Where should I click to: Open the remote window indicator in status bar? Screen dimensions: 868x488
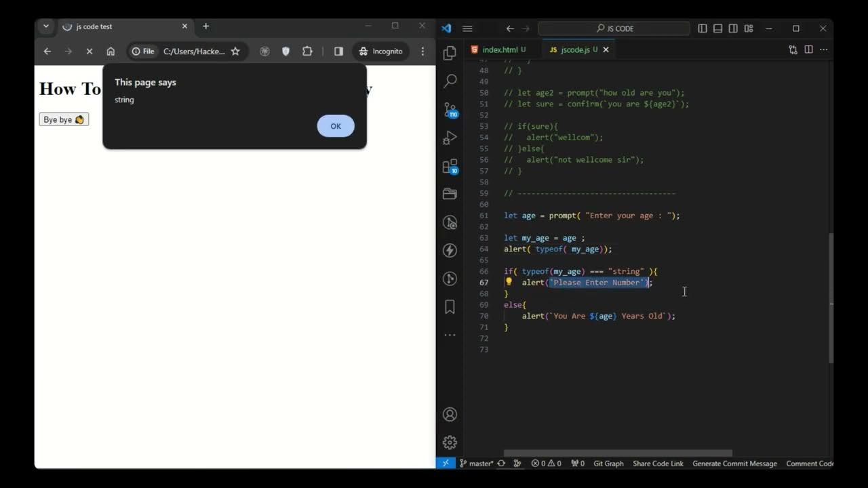click(446, 464)
